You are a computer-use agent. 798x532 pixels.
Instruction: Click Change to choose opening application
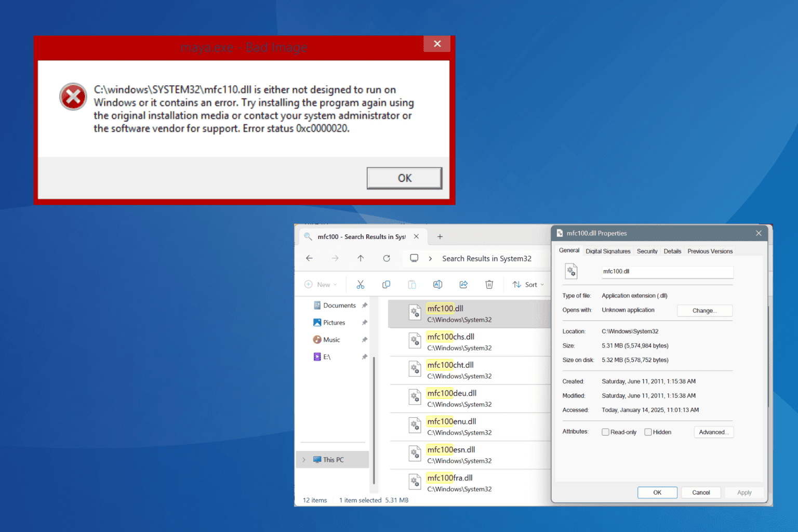[x=704, y=311]
